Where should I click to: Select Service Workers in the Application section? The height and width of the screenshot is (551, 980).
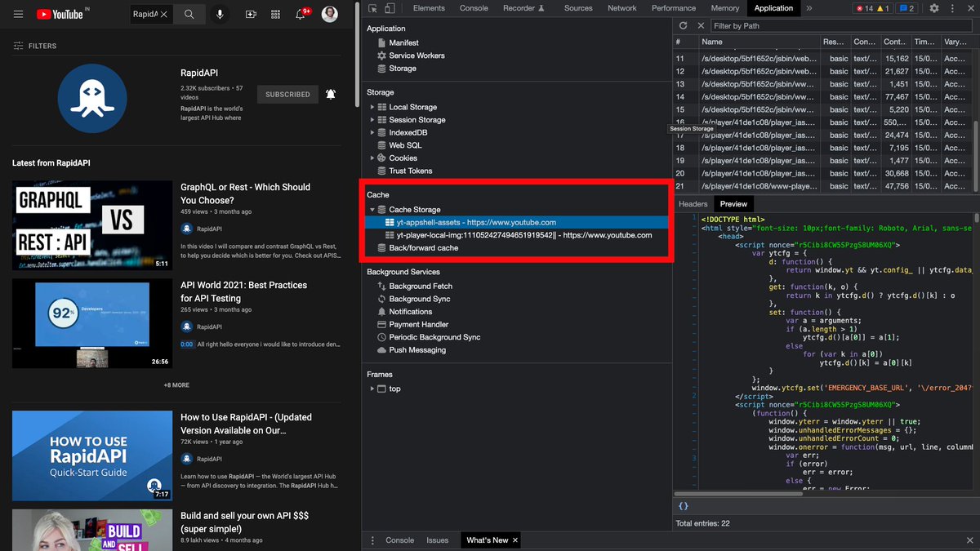(x=416, y=56)
